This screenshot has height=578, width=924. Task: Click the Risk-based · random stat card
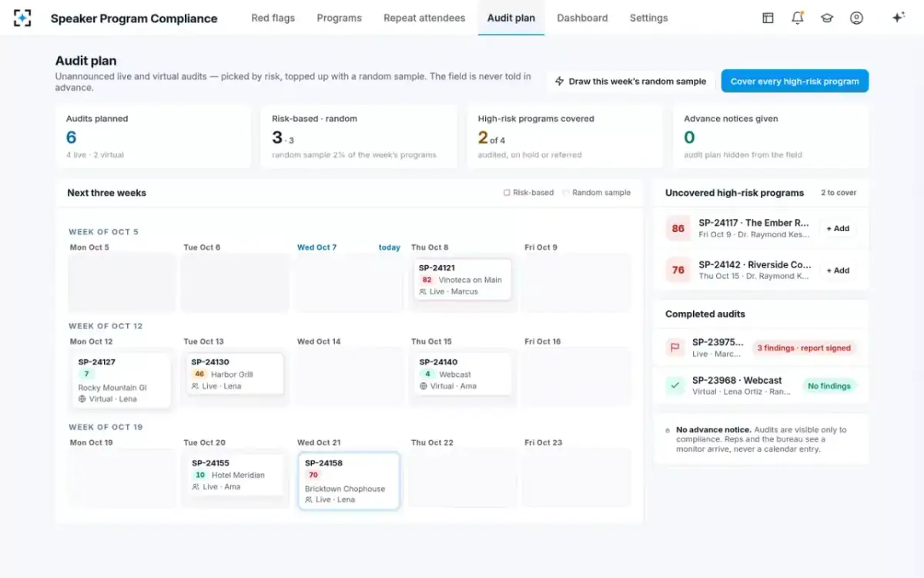(x=359, y=136)
